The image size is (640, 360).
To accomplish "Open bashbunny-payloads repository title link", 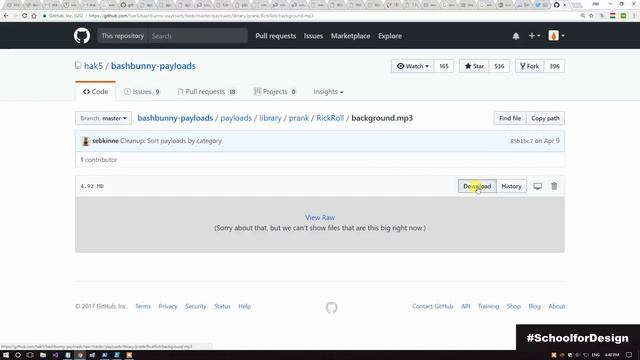I will pos(153,66).
